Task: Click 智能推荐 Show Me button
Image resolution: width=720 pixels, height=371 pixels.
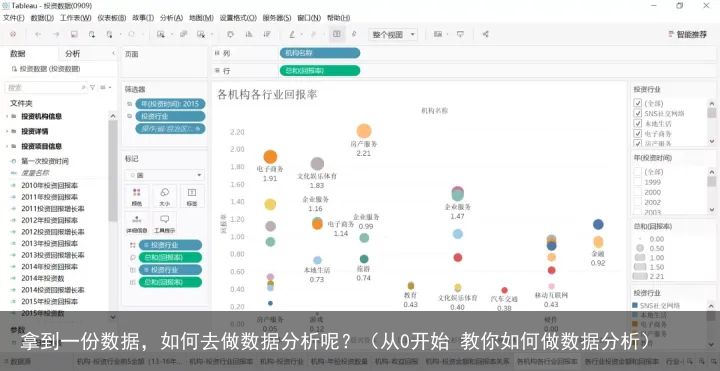Action: [x=687, y=34]
